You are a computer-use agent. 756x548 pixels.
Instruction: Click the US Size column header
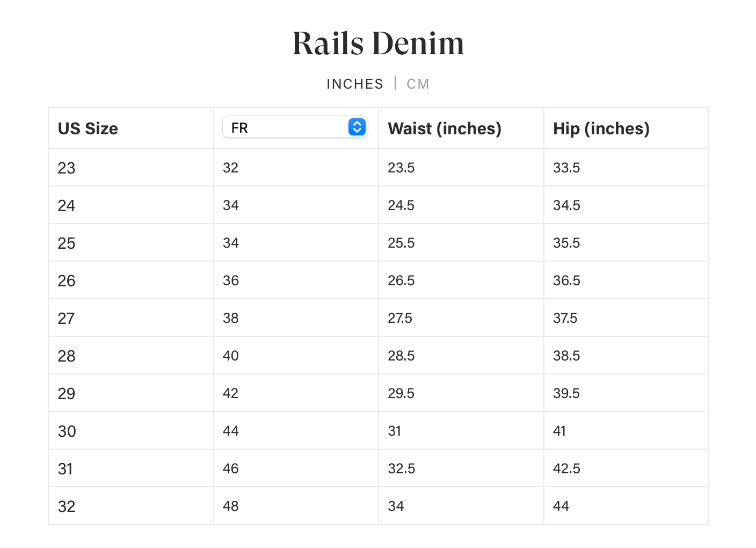[x=88, y=128]
